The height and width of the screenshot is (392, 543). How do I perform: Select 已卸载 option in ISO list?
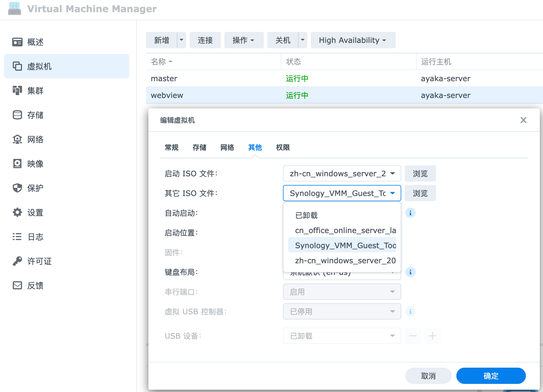point(306,215)
